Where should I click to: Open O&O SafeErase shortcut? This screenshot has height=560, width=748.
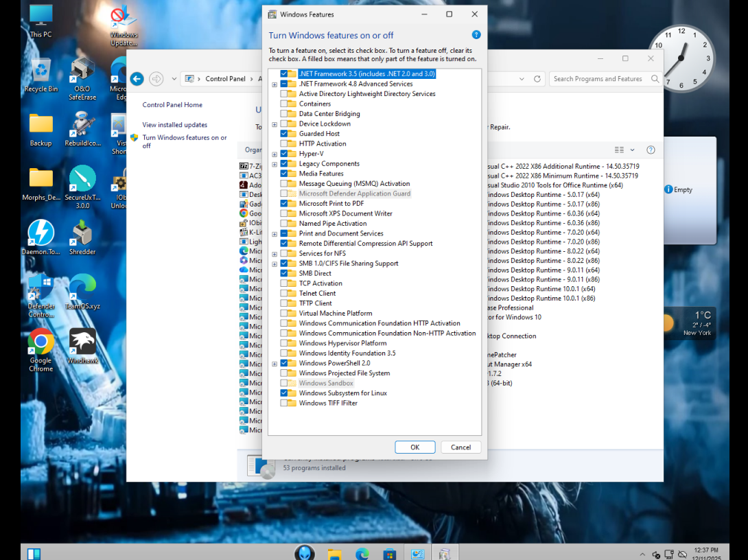(82, 79)
